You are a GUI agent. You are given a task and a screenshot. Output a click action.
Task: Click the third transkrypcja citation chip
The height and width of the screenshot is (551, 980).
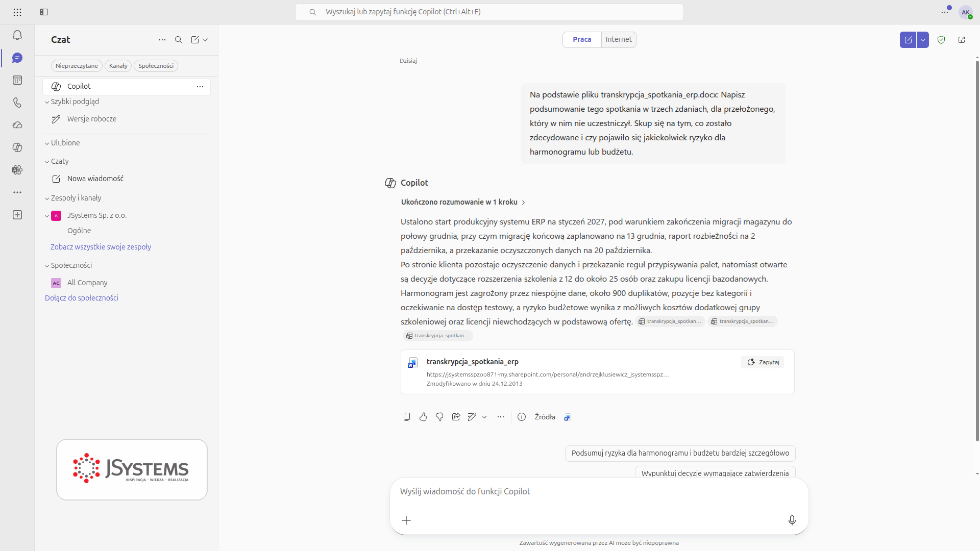pyautogui.click(x=438, y=336)
